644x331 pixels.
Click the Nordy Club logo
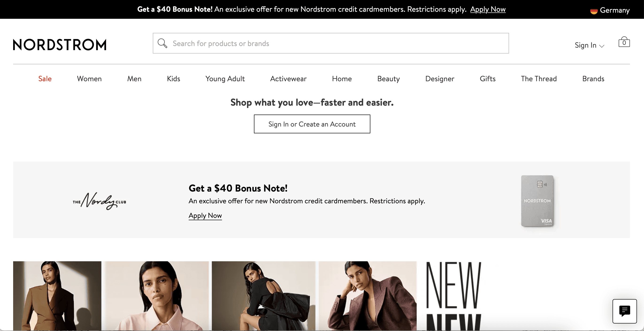click(100, 201)
